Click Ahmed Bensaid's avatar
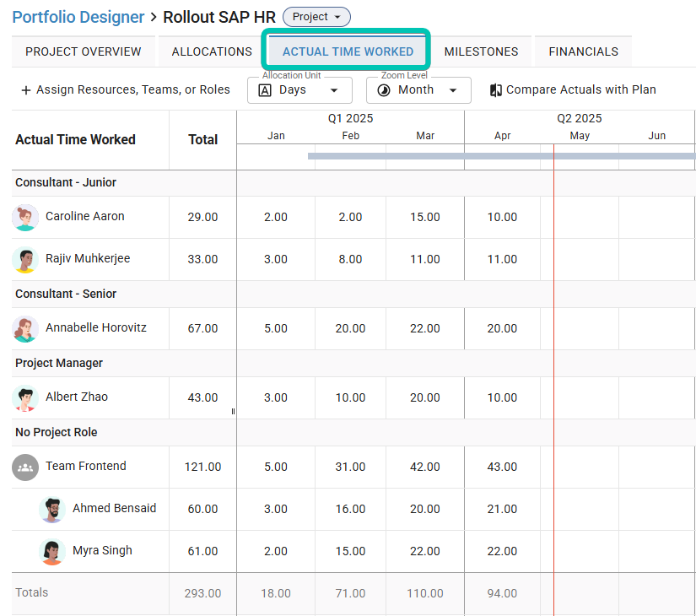The height and width of the screenshot is (616, 696). coord(52,510)
